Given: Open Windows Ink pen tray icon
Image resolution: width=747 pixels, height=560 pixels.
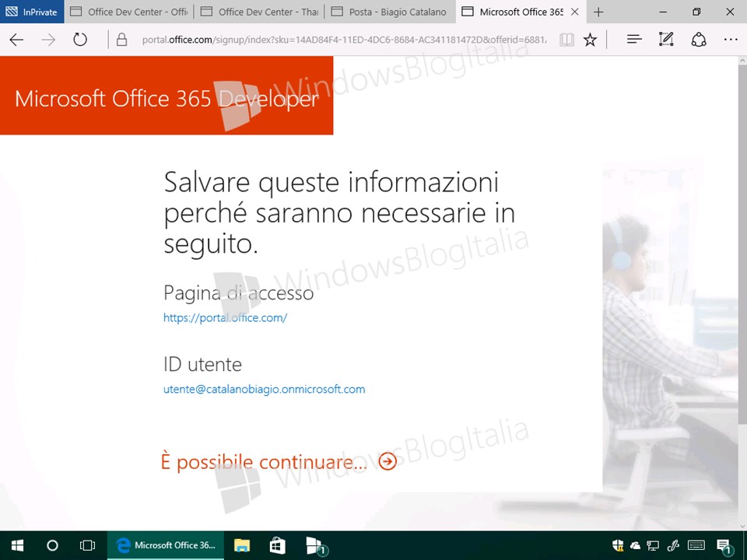Looking at the screenshot, I should tap(672, 545).
